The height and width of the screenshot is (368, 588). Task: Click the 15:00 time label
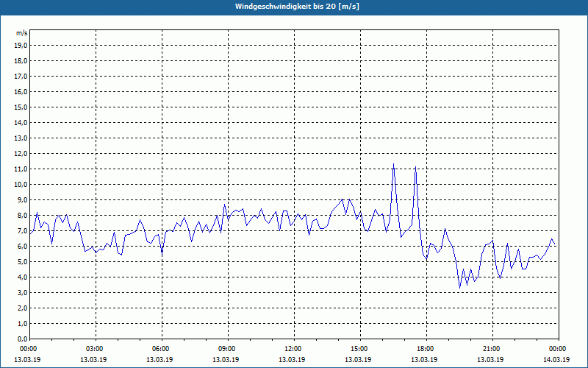coord(360,349)
